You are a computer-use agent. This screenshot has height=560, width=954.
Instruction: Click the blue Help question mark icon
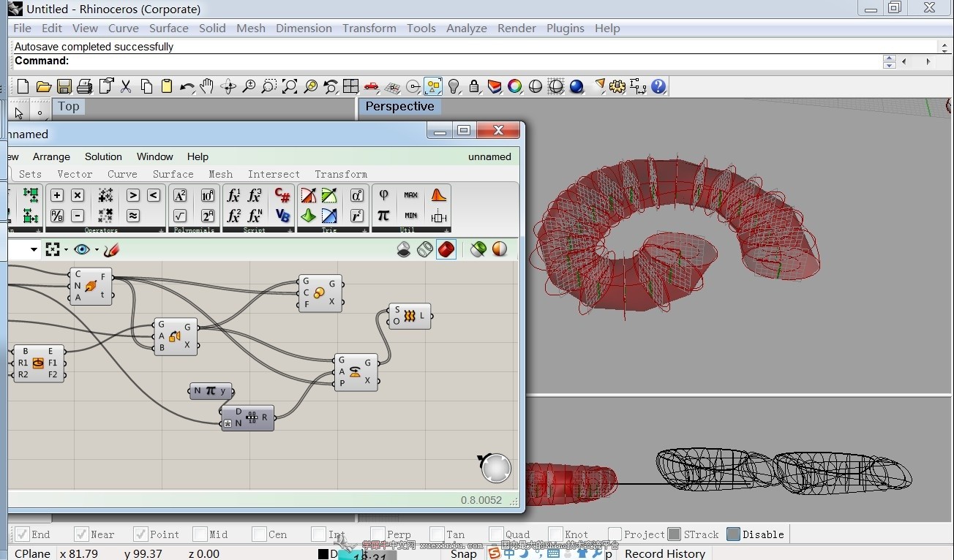click(658, 86)
